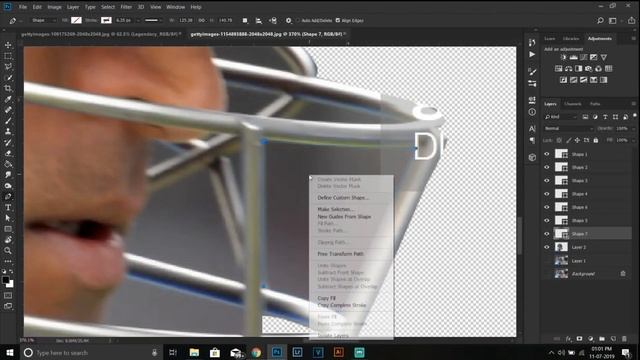The height and width of the screenshot is (360, 640).
Task: Select the Zoom tool
Action: (x=8, y=251)
